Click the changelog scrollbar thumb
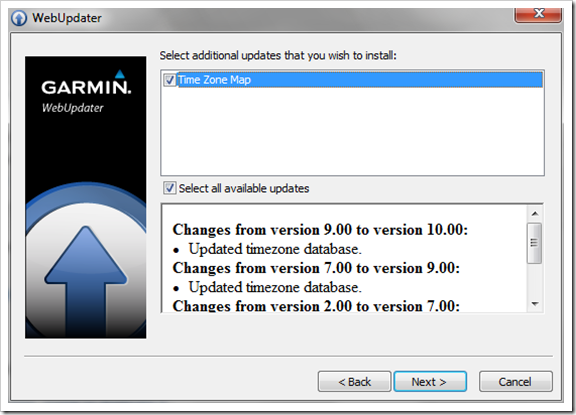This screenshot has height=415, width=576. [534, 243]
